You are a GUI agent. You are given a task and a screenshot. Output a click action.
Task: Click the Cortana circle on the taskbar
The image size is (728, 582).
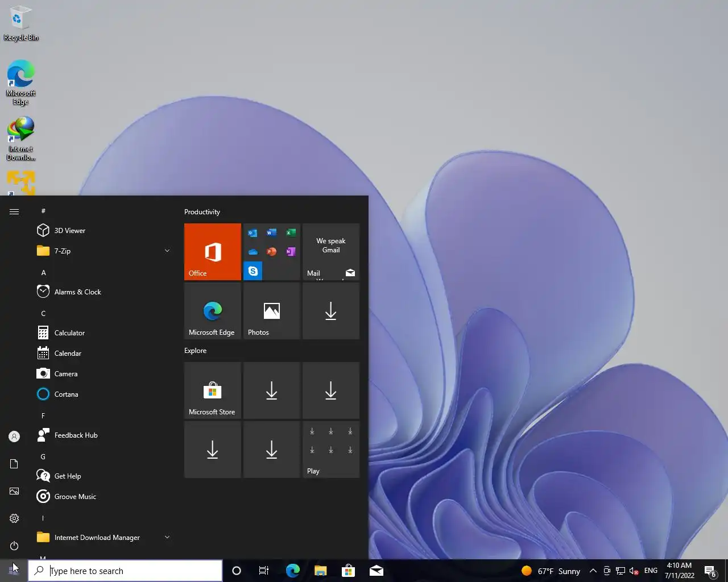[237, 571]
